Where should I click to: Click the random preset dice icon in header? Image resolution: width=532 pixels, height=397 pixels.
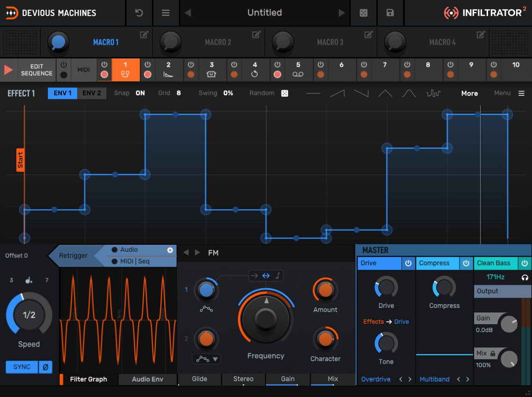pos(363,13)
